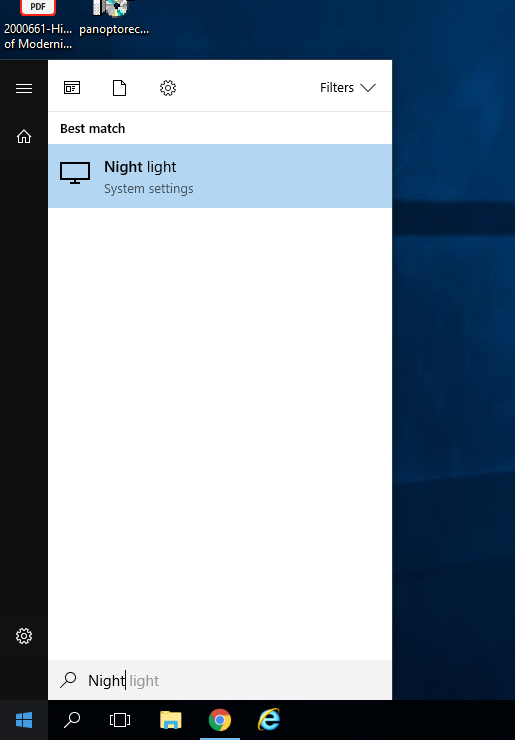The width and height of the screenshot is (515, 740).
Task: Click the monitor icon beside Night light
Action: coord(75,173)
